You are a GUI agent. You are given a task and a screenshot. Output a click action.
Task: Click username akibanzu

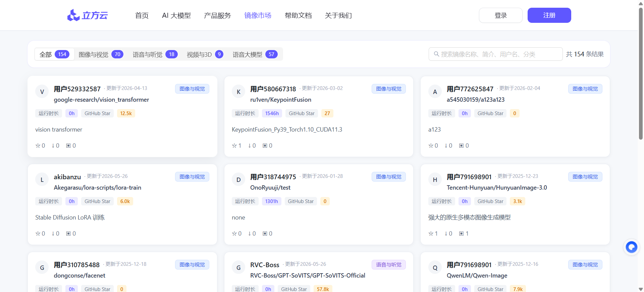coord(67,177)
